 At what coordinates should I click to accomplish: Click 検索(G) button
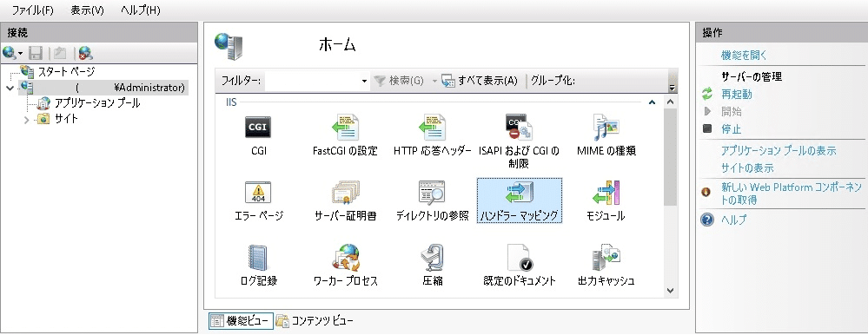[399, 81]
